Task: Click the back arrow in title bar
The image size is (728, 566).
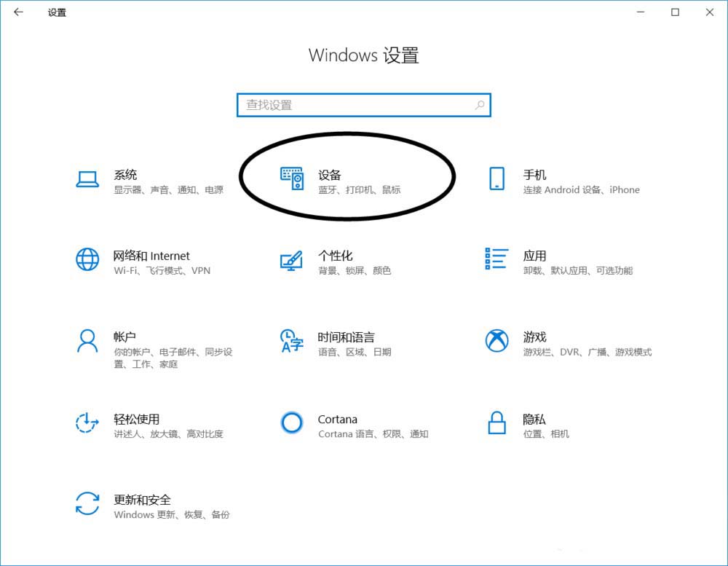Action: click(17, 12)
